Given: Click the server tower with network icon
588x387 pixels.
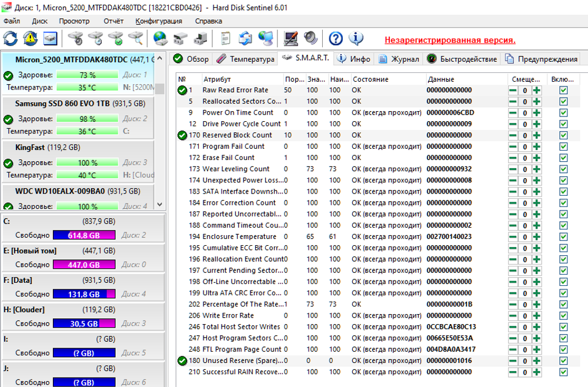Looking at the screenshot, I should pos(201,38).
